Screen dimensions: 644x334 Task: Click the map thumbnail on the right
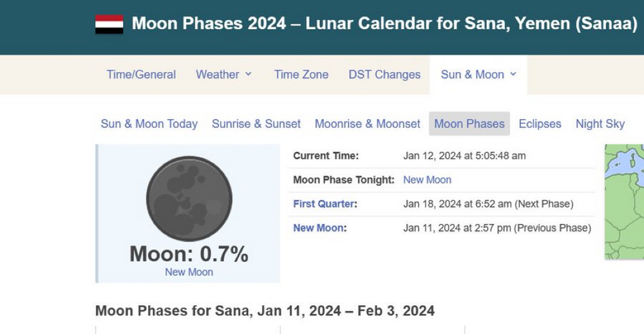[624, 201]
